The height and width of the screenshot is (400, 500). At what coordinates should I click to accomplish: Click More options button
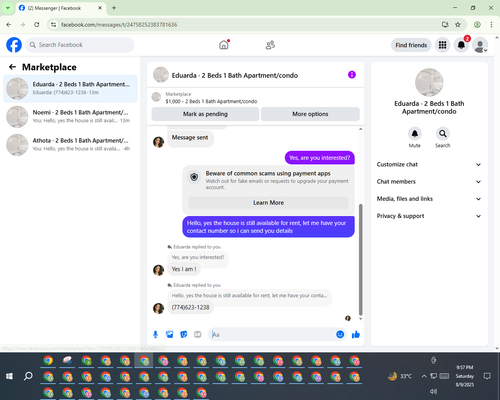pos(310,114)
